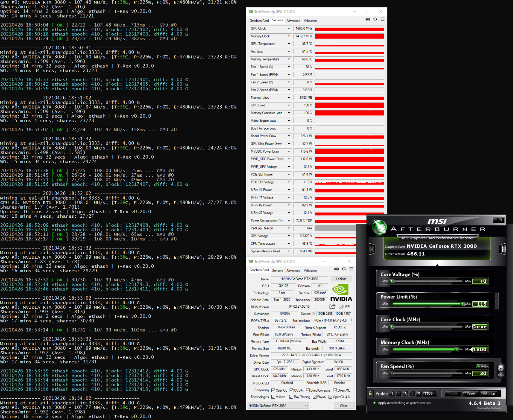Click the Core Clock Curve value field
This screenshot has width=513, height=420.
480,327
